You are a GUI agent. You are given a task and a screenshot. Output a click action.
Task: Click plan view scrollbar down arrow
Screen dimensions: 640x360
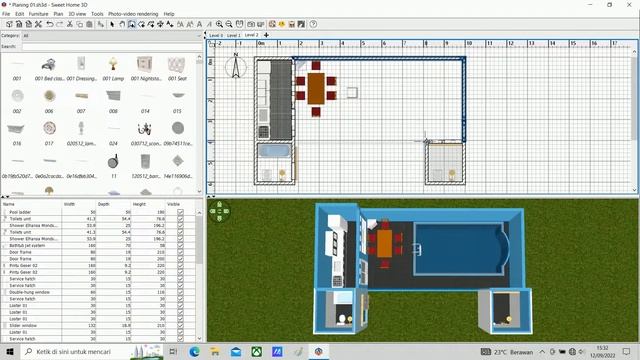[634, 190]
